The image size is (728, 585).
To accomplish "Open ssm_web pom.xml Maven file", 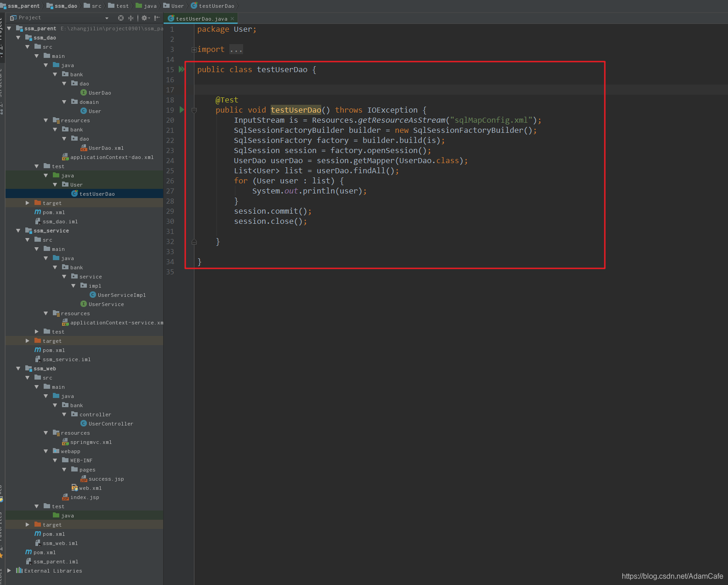I will click(50, 534).
